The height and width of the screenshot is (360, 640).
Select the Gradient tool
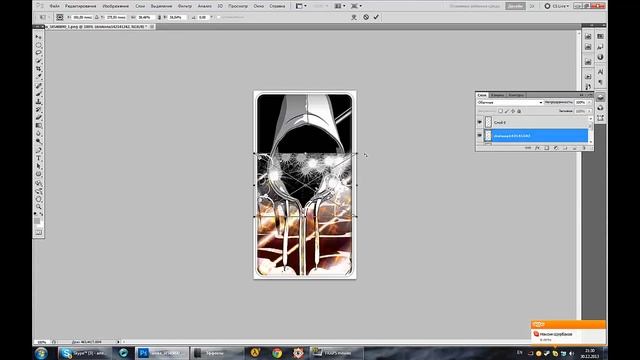point(38,125)
